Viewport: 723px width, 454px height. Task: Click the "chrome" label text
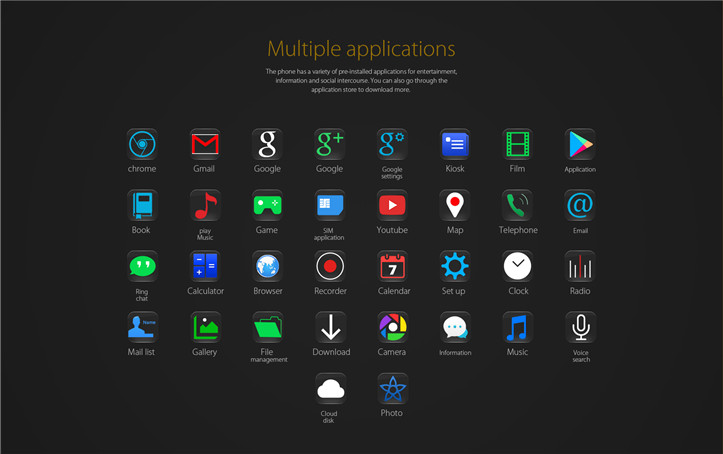[142, 169]
